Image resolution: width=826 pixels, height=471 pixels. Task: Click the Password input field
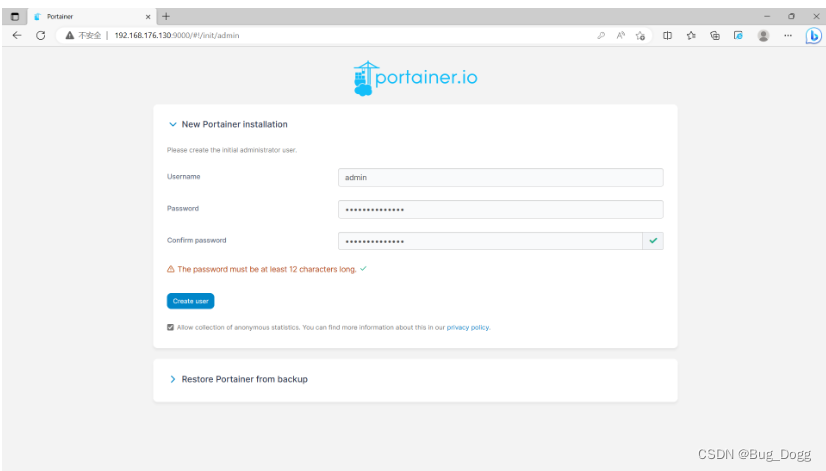coord(500,210)
